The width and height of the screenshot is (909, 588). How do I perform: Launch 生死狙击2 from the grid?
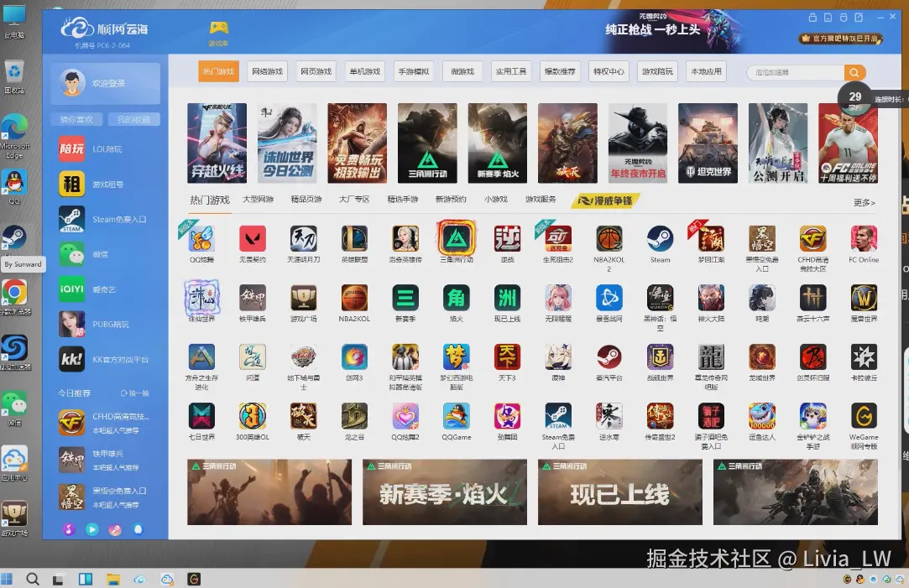tap(558, 239)
